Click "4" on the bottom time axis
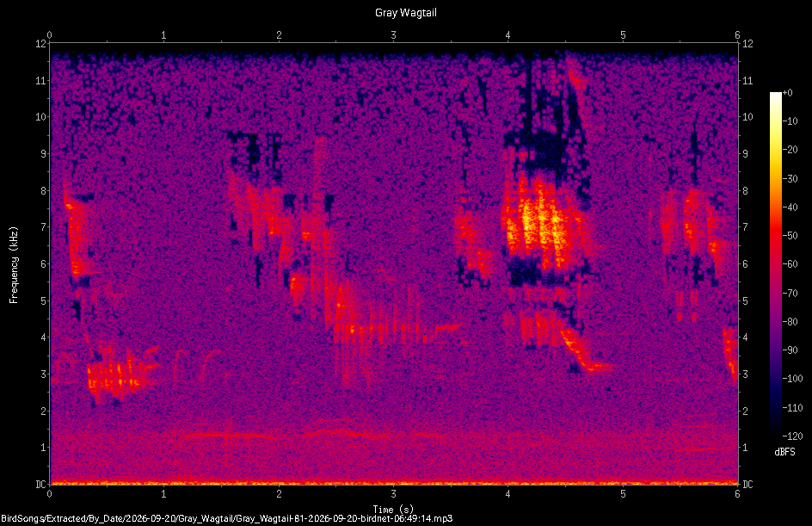This screenshot has width=812, height=526. [x=508, y=494]
